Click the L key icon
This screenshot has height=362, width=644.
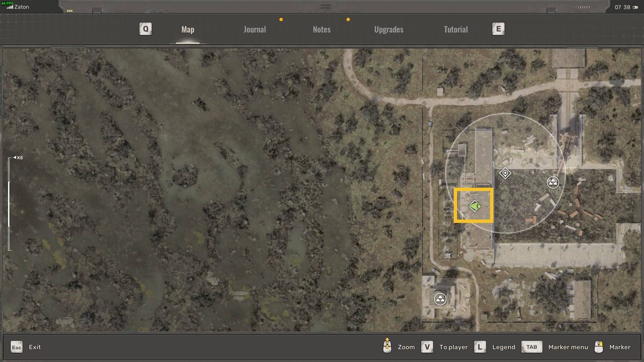480,347
